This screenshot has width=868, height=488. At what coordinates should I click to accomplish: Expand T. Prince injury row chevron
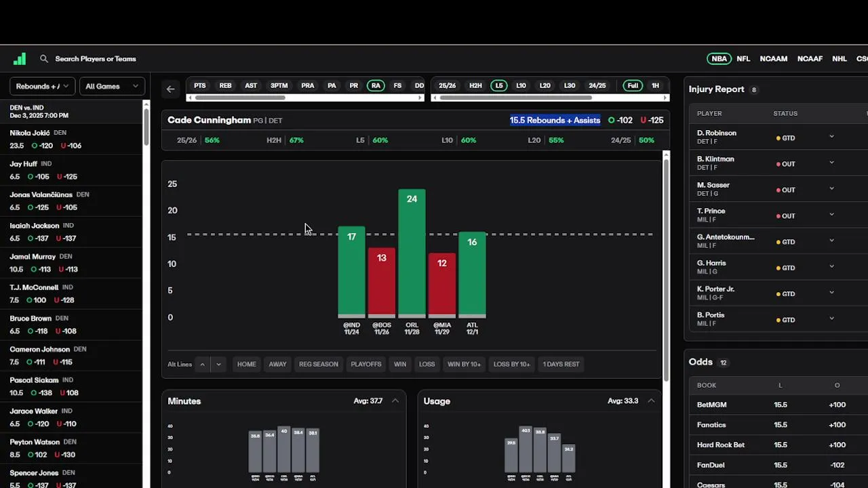[831, 215]
